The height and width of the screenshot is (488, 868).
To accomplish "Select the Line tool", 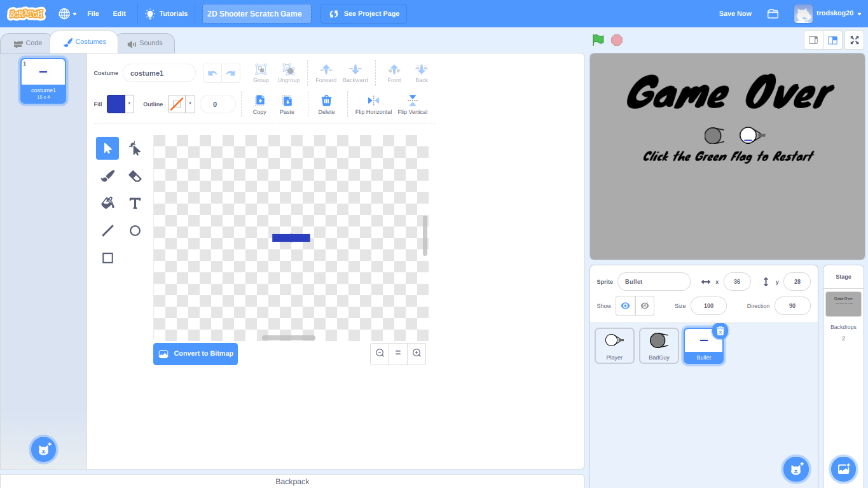I will tap(107, 230).
